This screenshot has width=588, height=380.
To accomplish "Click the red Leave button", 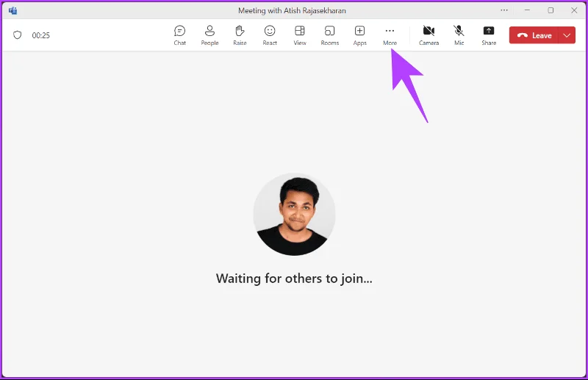I will click(534, 35).
